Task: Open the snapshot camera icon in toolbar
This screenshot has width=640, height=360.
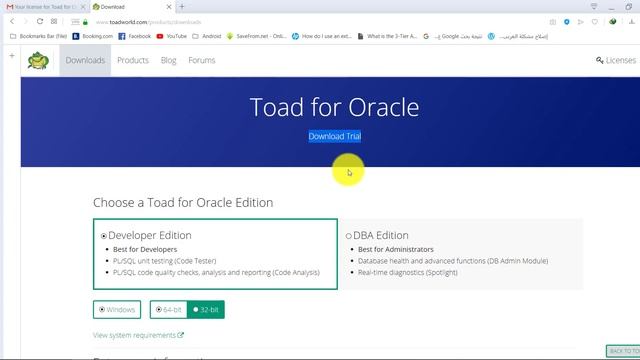Action: pyautogui.click(x=553, y=22)
